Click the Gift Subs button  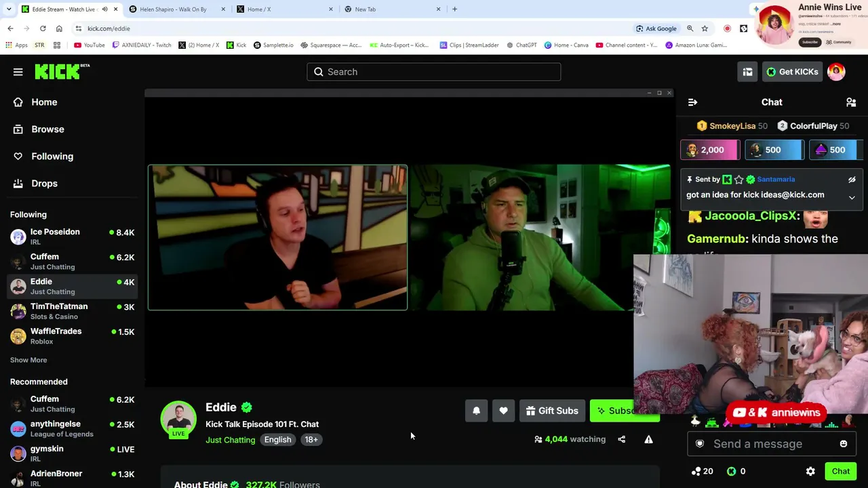point(551,411)
